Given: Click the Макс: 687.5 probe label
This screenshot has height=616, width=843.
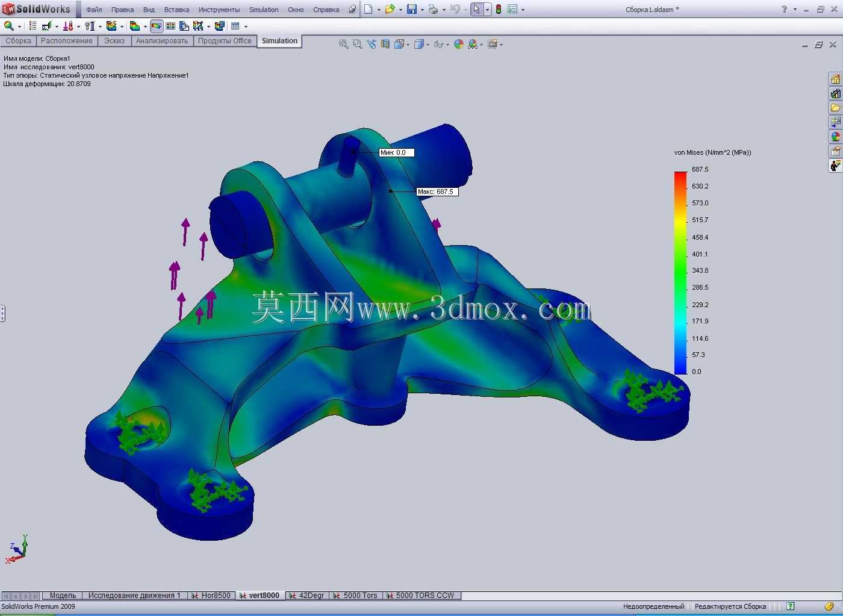Looking at the screenshot, I should point(437,191).
